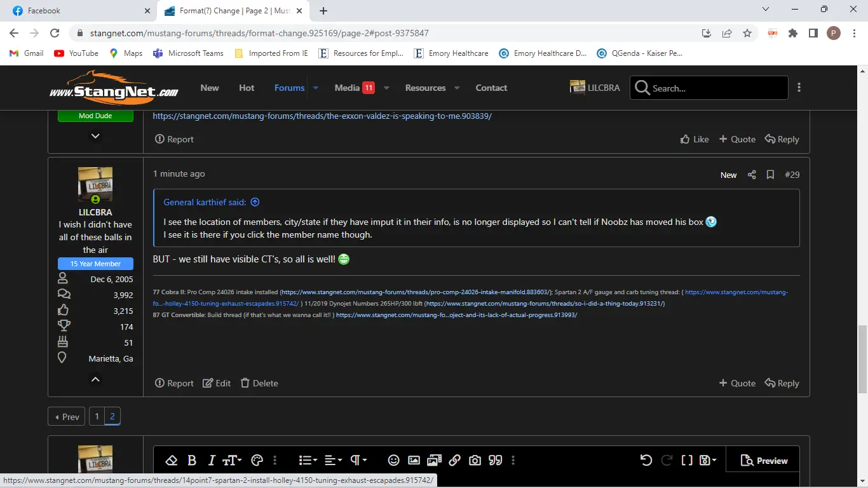The width and height of the screenshot is (868, 488).
Task: Click the insert image icon
Action: (x=414, y=461)
